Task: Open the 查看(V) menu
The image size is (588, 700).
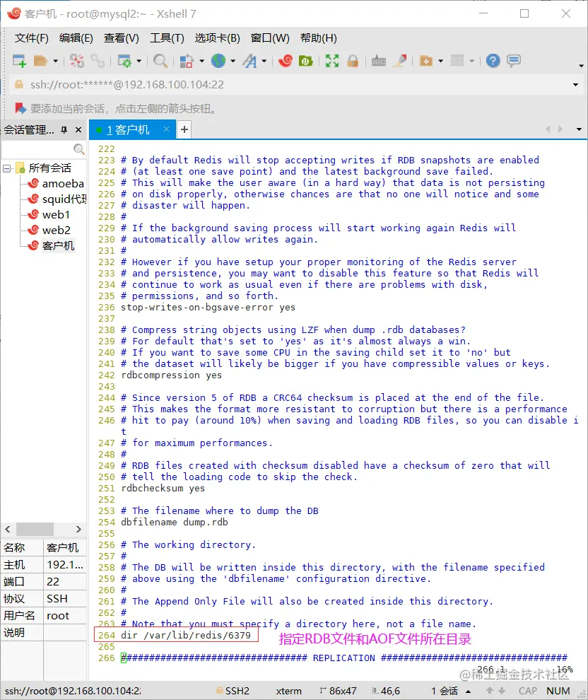Action: coord(122,38)
